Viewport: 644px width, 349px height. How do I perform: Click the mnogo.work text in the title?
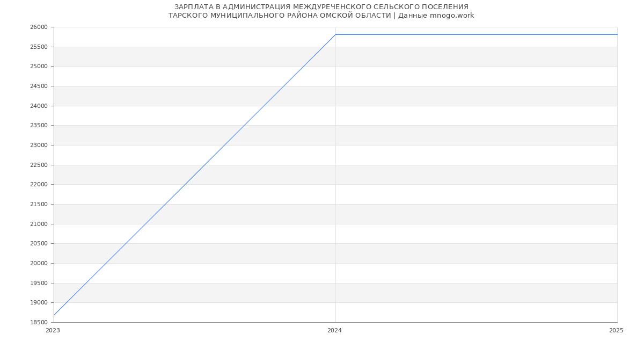click(451, 16)
